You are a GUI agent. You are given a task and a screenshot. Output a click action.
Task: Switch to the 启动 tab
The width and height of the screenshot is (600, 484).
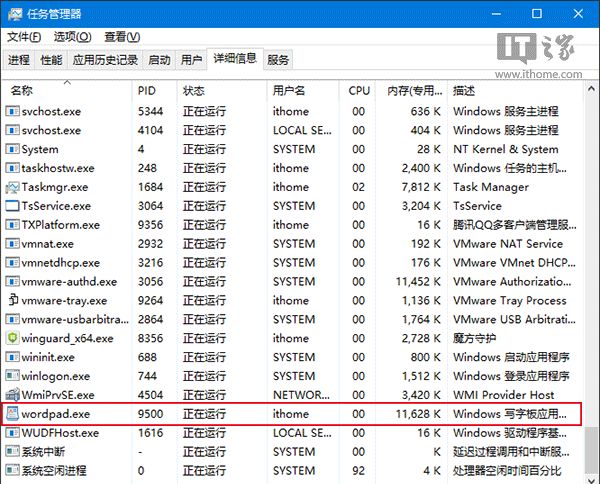[x=159, y=60]
